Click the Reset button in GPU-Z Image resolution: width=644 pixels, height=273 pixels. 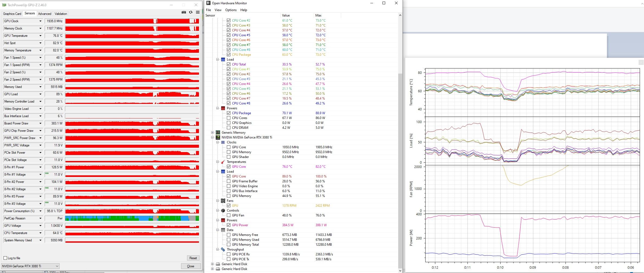point(193,258)
